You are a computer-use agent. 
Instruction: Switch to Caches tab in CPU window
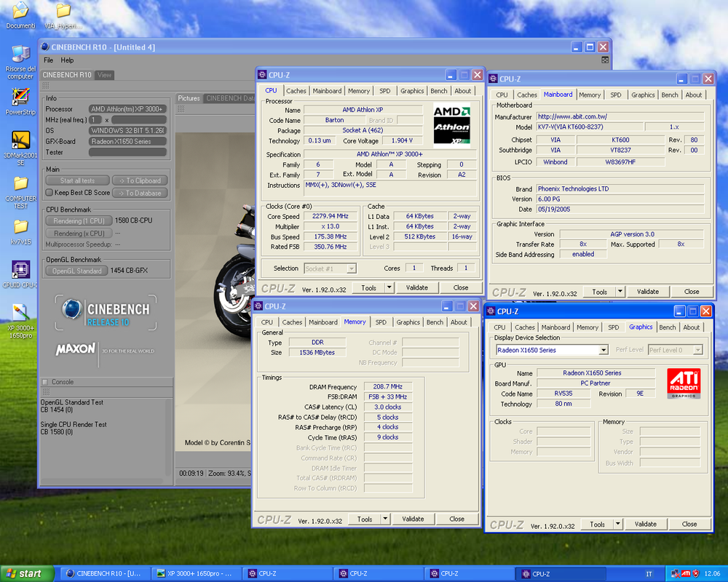(296, 91)
